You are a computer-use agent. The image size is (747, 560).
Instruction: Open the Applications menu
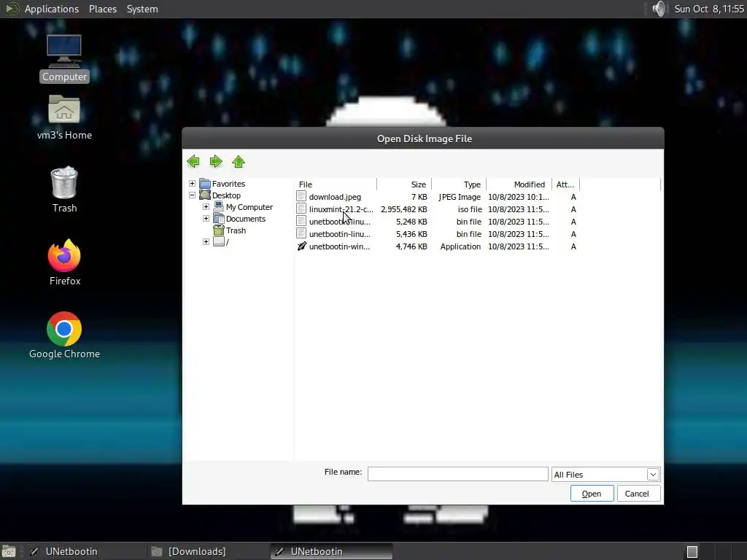(52, 9)
